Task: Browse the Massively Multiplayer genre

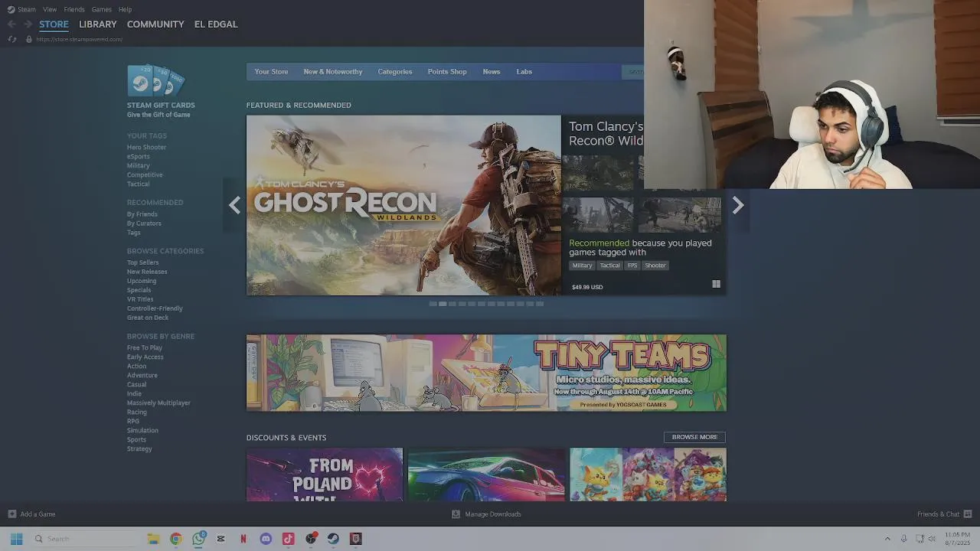Action: point(158,403)
